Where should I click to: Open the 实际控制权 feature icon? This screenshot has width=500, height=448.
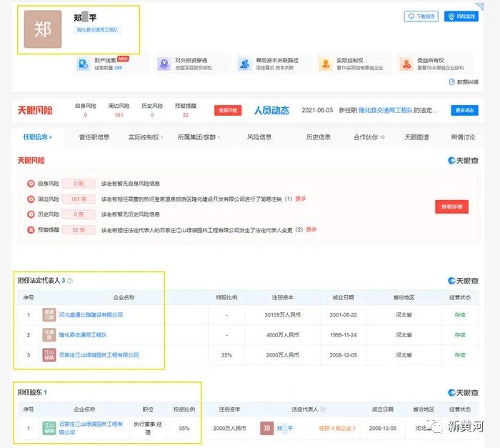pyautogui.click(x=326, y=64)
